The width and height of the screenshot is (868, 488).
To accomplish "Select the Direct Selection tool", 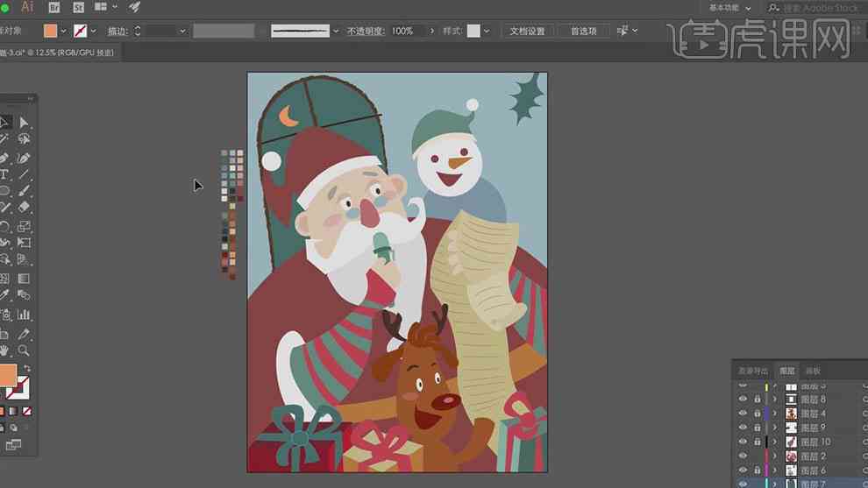I will pyautogui.click(x=24, y=123).
